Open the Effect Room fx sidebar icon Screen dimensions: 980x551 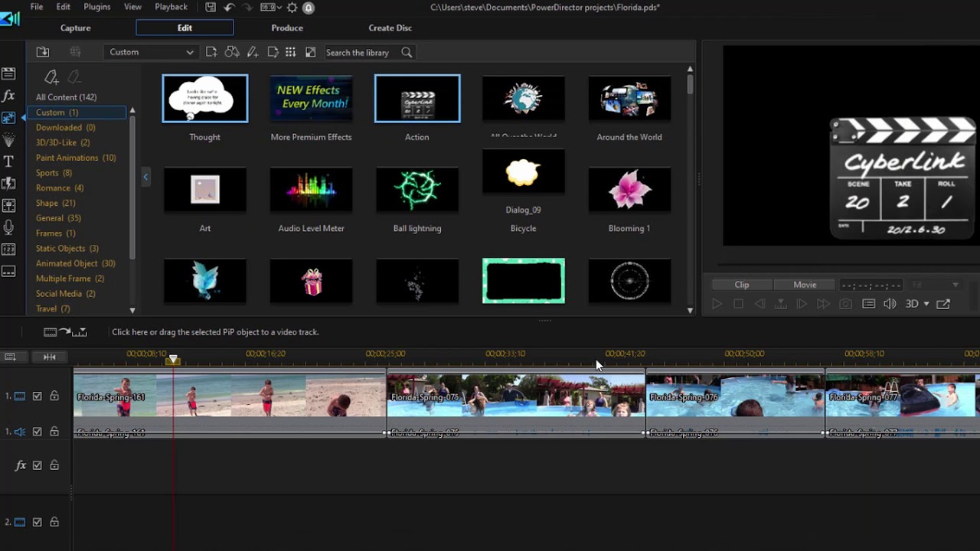coord(8,96)
